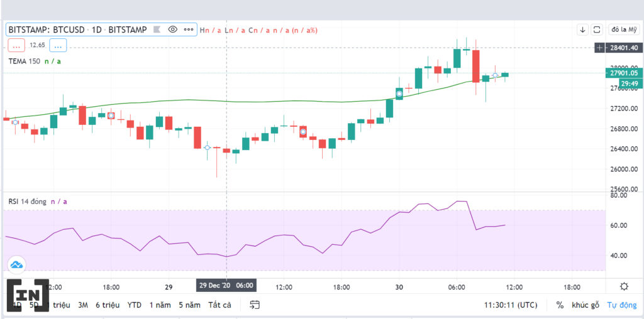
Task: Enable Tự động auto scale
Action: (x=622, y=305)
